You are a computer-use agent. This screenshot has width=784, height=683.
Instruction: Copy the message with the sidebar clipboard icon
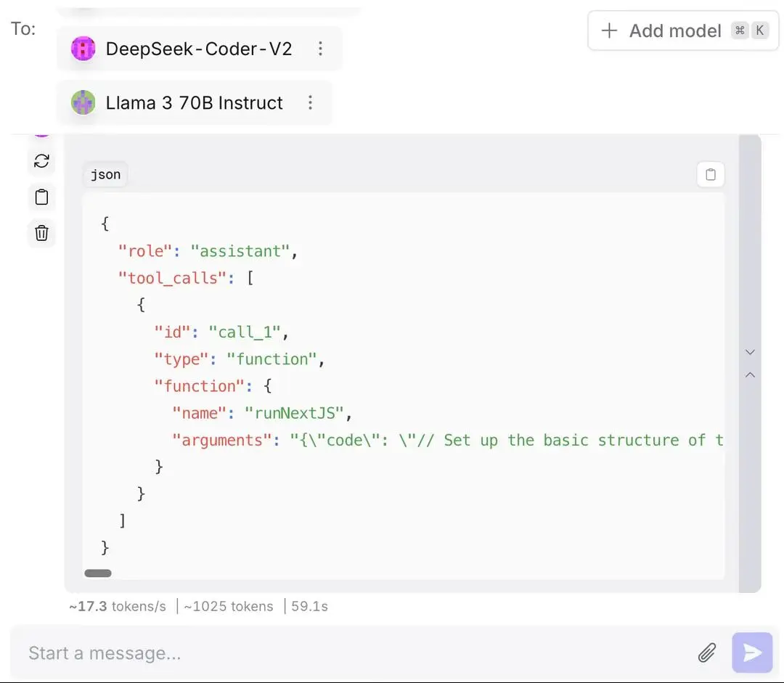[41, 197]
